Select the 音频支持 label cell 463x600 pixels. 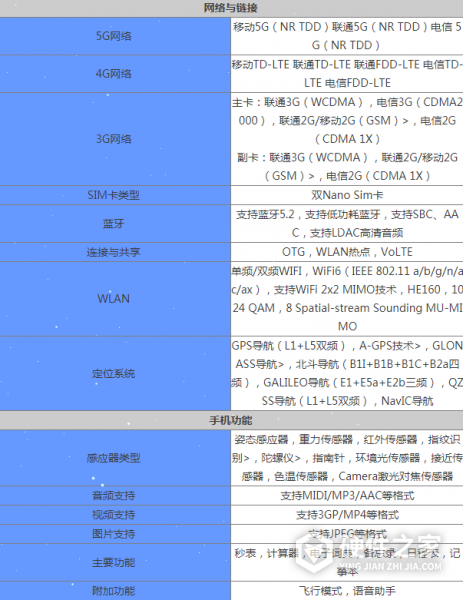(x=115, y=496)
